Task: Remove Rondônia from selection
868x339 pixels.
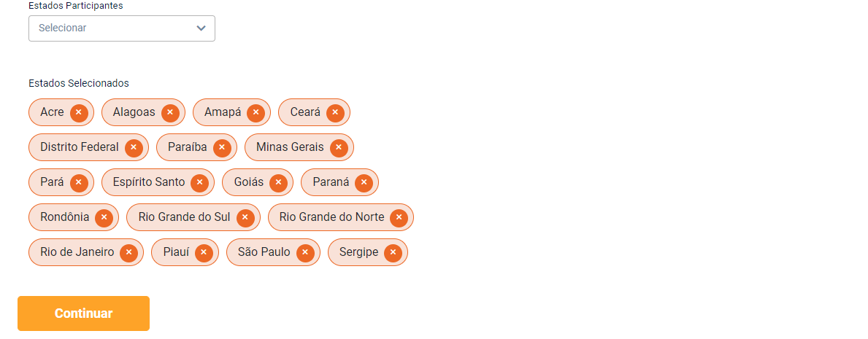Action: point(104,217)
